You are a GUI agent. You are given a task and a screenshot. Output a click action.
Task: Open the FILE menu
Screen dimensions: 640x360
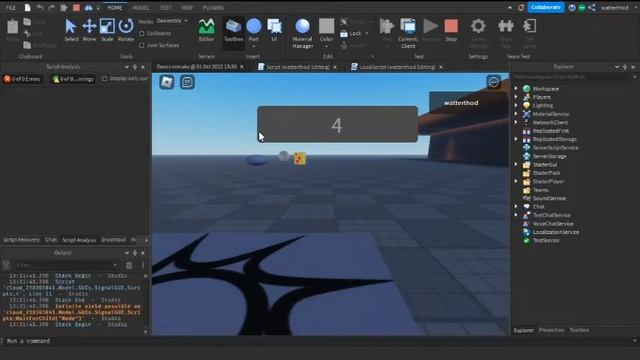[x=11, y=7]
